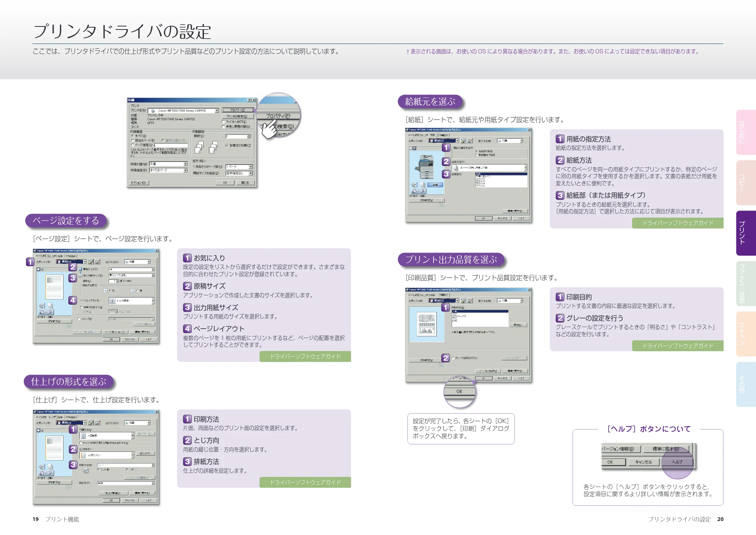Click ページ指定 text field in 印刷 dialog

(171, 145)
